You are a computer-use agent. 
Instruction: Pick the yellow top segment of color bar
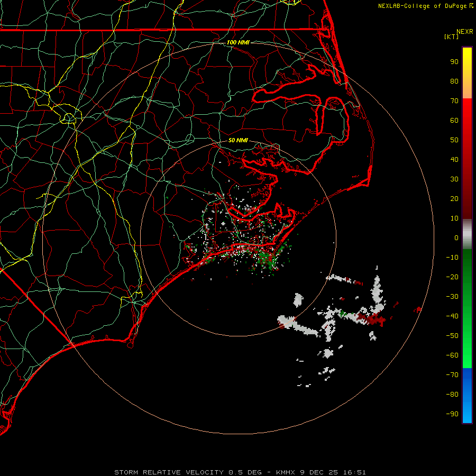click(467, 73)
